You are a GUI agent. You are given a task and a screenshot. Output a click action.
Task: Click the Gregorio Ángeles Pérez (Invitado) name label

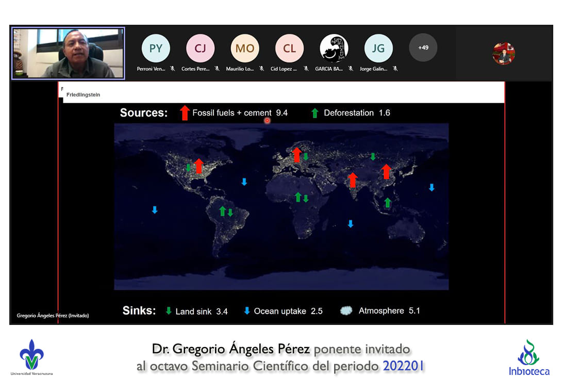53,315
